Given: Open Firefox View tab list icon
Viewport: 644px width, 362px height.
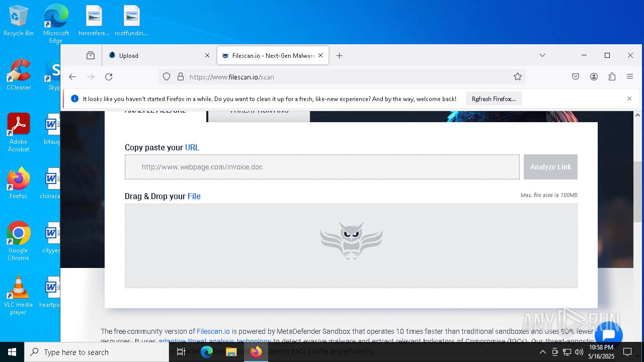Looking at the screenshot, I should [91, 55].
